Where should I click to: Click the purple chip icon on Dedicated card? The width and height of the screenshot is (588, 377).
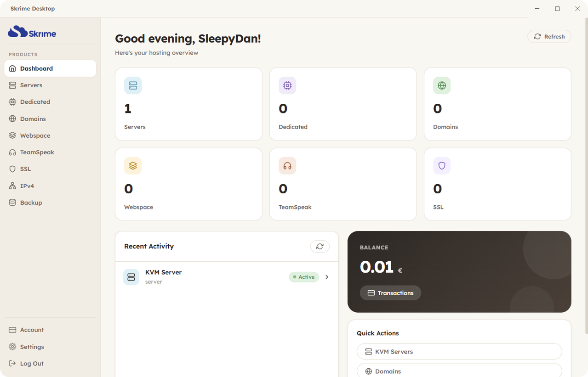(287, 85)
